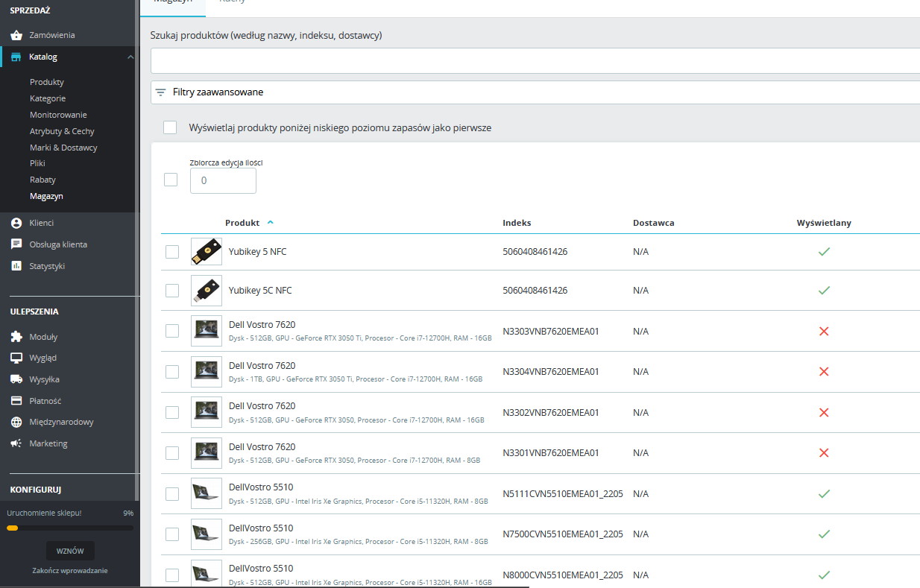Check row with index N3304VNB7620EMEA01
920x588 pixels.
172,371
